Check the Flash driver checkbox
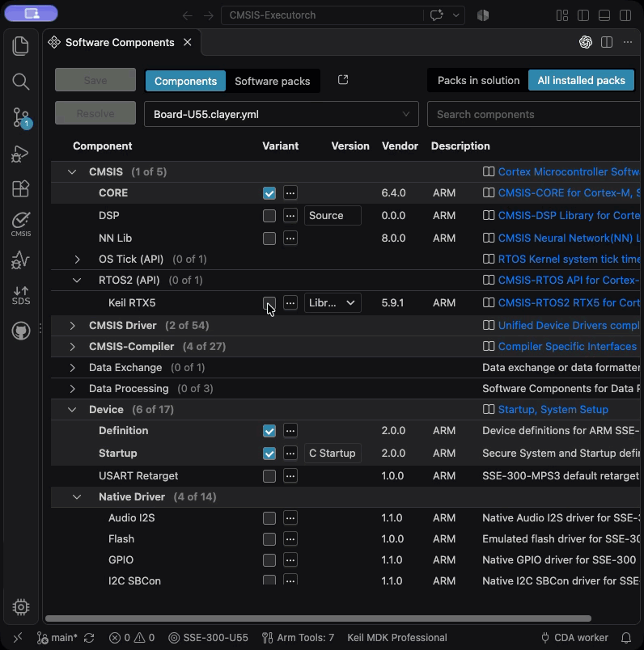The height and width of the screenshot is (650, 644). (x=269, y=539)
